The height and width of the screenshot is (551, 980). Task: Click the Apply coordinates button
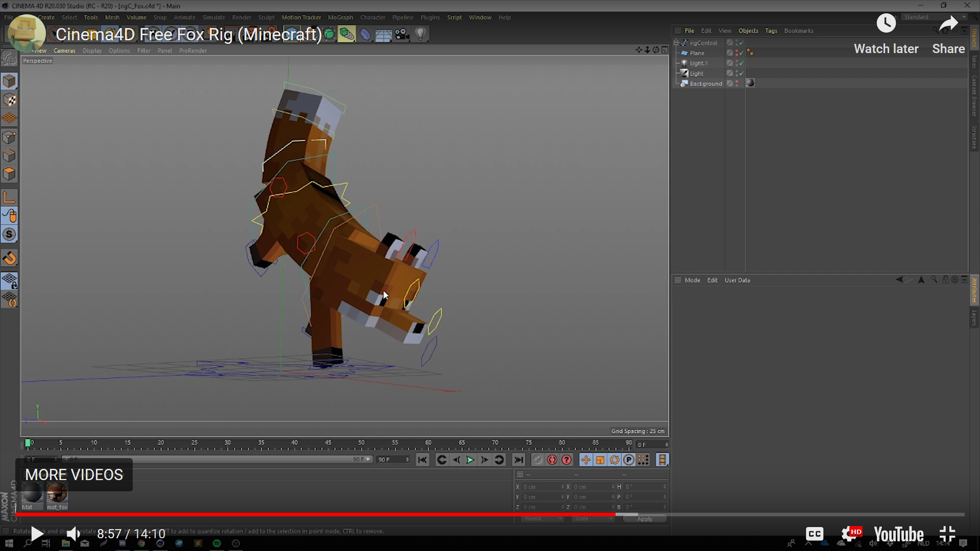645,519
